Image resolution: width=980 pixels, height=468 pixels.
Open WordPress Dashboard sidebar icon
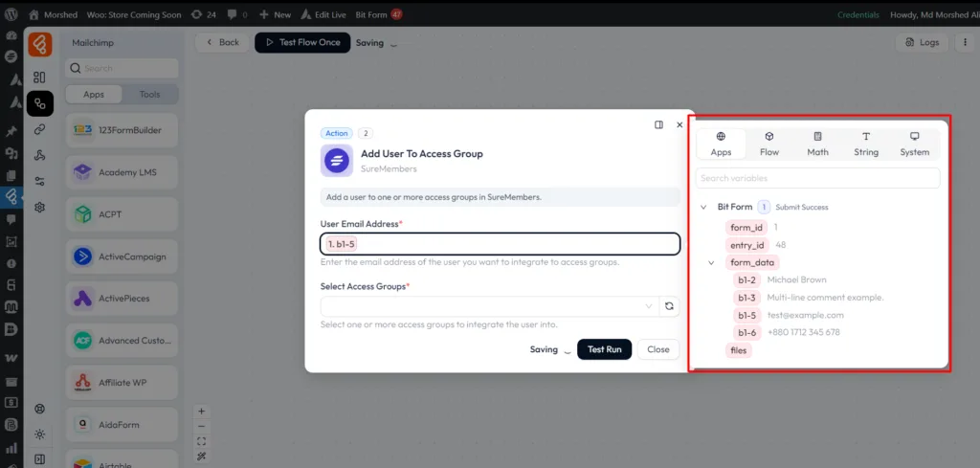tap(11, 35)
